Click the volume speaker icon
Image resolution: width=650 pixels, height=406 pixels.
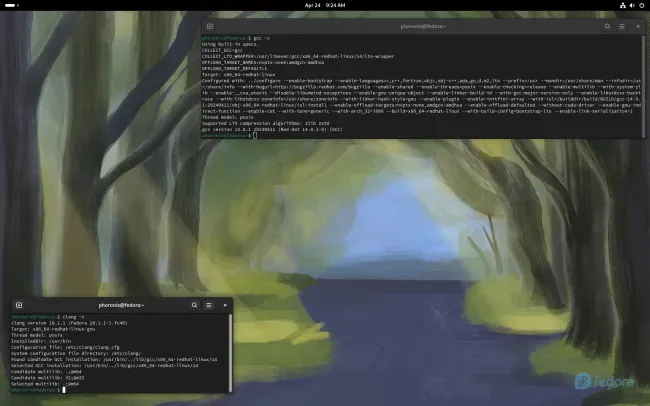[x=632, y=5]
